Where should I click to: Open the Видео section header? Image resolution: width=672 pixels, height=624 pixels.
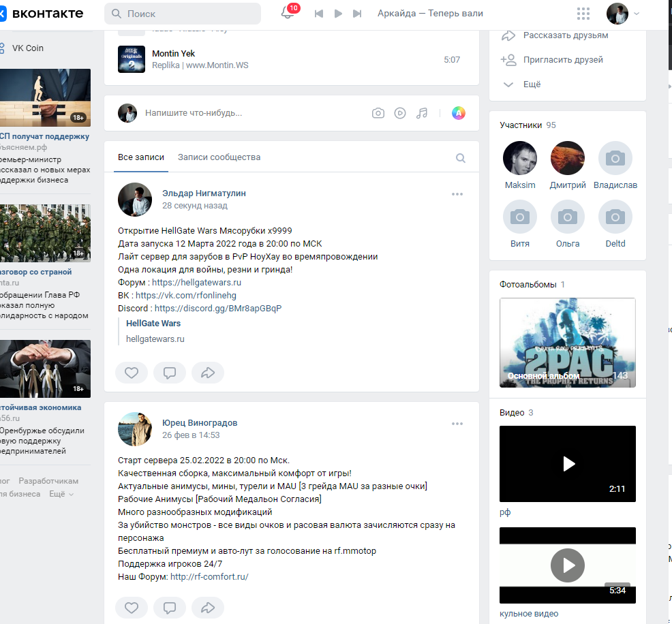(516, 412)
